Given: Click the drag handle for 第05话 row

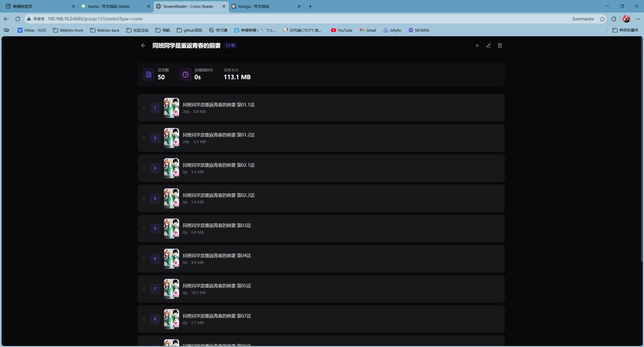Looking at the screenshot, I should (144, 289).
